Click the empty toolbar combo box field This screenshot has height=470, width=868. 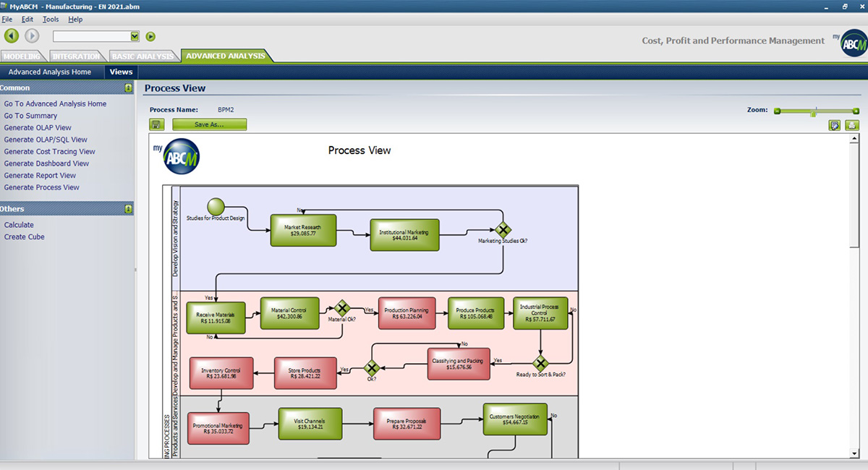91,36
